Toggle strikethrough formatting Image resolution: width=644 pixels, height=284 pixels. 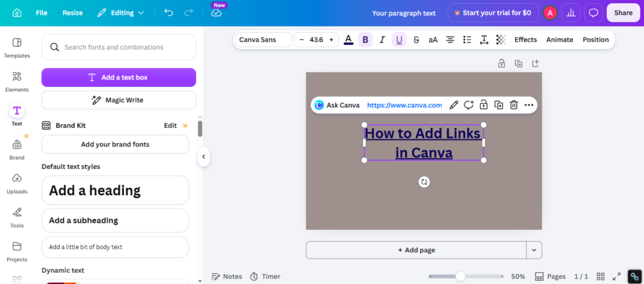click(x=416, y=40)
